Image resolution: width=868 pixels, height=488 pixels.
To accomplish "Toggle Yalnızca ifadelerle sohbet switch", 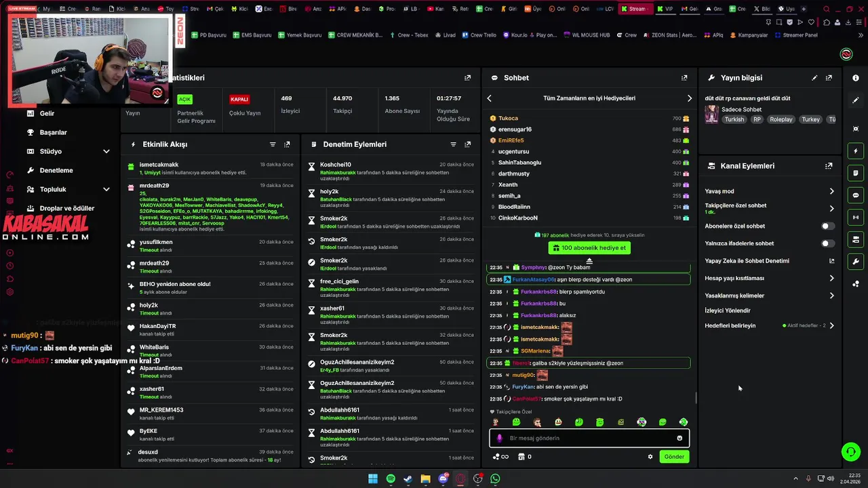I will [x=827, y=243].
